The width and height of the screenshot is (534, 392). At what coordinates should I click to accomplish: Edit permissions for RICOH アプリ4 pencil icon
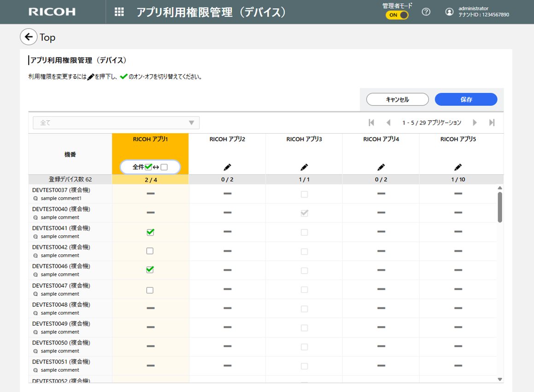pyautogui.click(x=381, y=167)
